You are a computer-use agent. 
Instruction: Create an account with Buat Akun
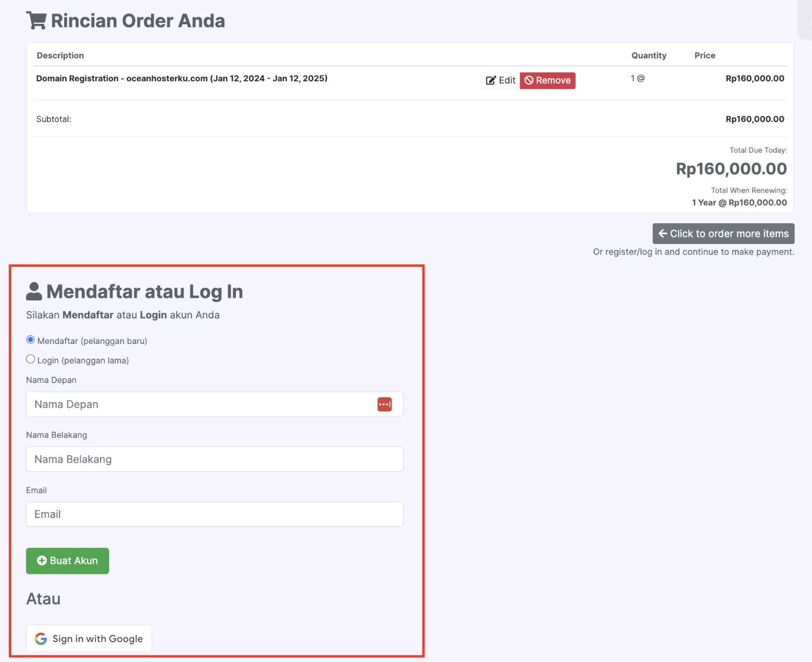(67, 561)
